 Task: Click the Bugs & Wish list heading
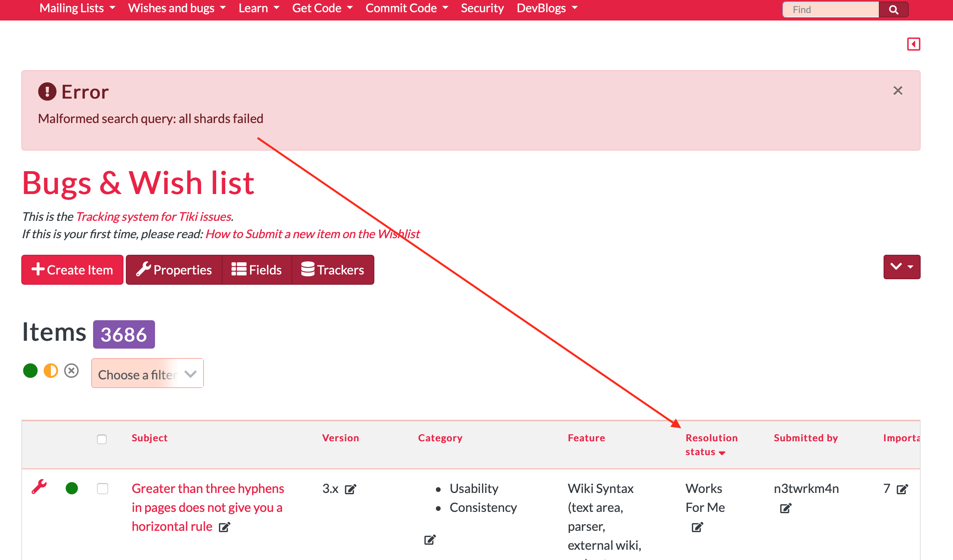click(x=138, y=183)
